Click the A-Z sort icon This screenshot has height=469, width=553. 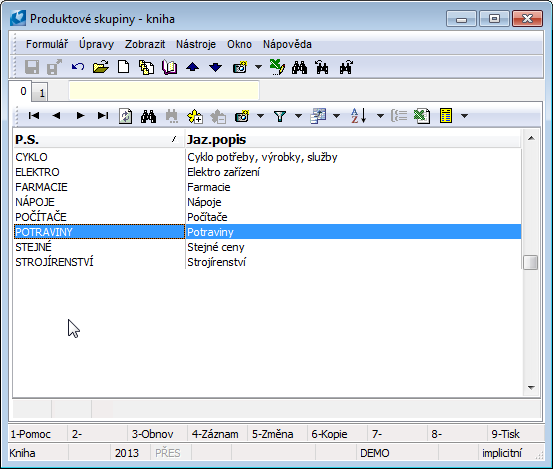pos(359,116)
